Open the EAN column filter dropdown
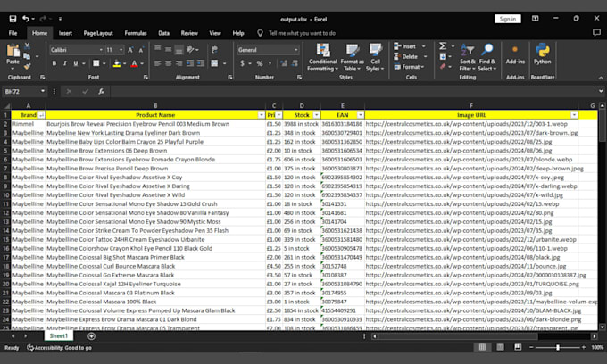607x364 pixels. [x=361, y=115]
